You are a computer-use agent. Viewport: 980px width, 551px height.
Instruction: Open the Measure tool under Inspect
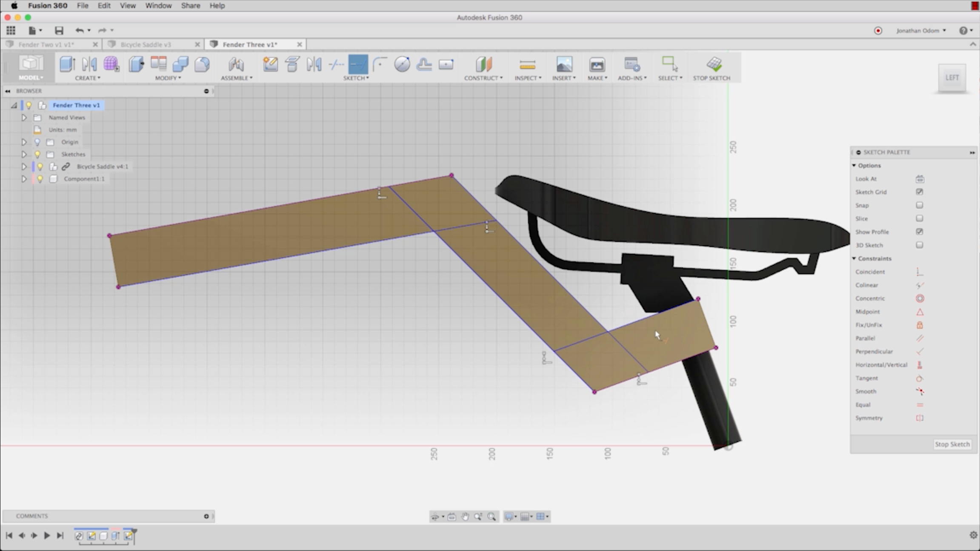click(527, 65)
